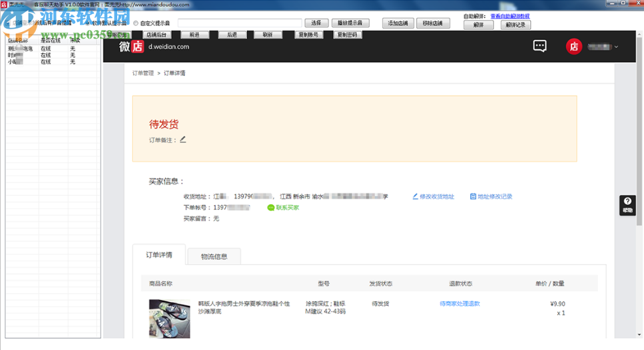Click the product title 韩版人字拖男士
644x350 pixels.
pos(244,307)
